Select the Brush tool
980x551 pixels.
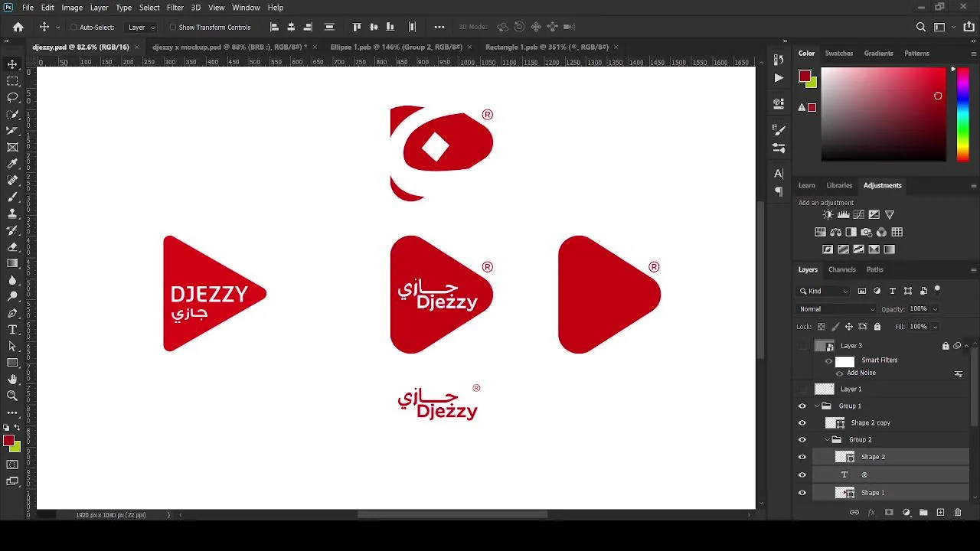click(12, 197)
